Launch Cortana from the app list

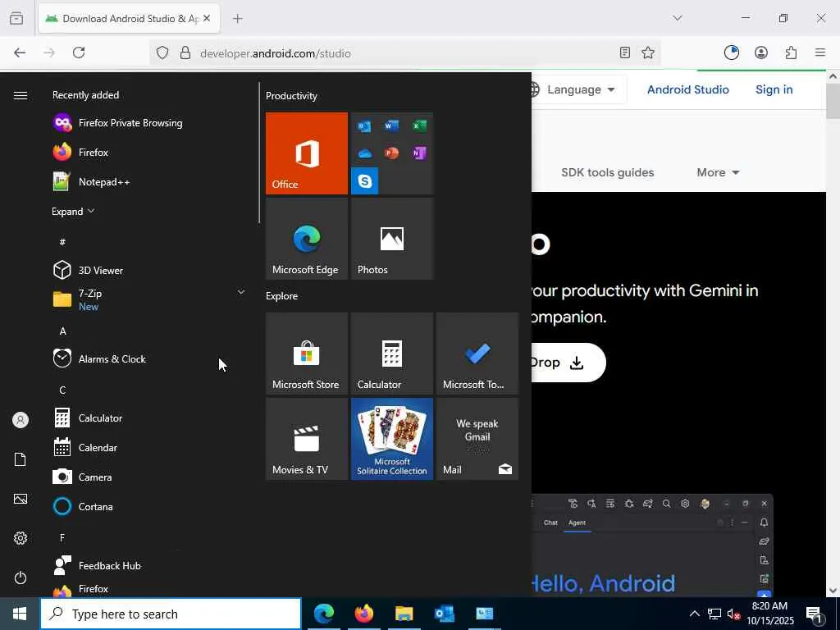pyautogui.click(x=83, y=507)
